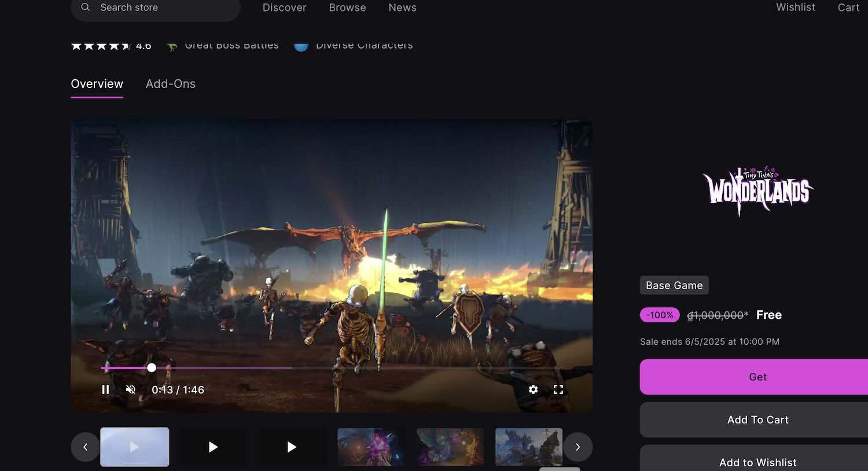The image size is (868, 471).
Task: Show previous media thumbnails
Action: pyautogui.click(x=85, y=447)
